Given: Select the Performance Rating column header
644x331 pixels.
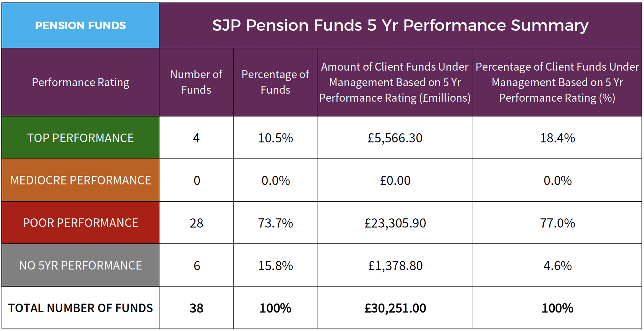Looking at the screenshot, I should (80, 82).
